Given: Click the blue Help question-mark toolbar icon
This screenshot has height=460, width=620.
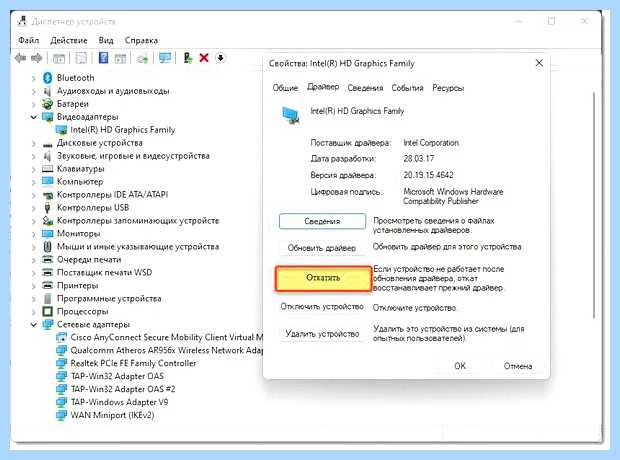Looking at the screenshot, I should tap(103, 58).
